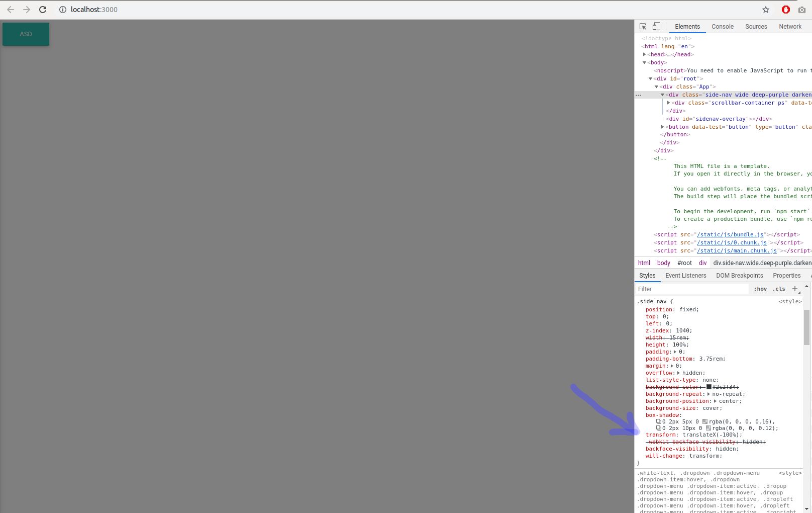Open box-shadow editor for the 0.12 shadow
Image resolution: width=812 pixels, height=513 pixels.
[659, 428]
